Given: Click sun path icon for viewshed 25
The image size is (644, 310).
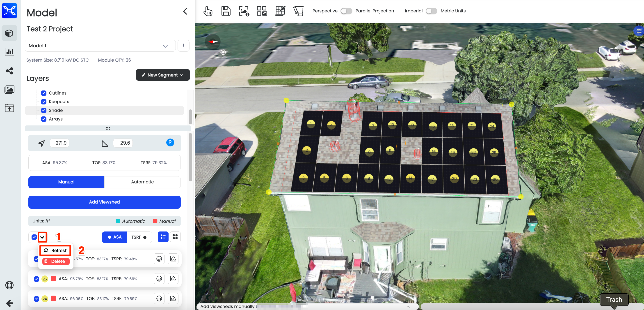Looking at the screenshot, I should click(x=159, y=278).
